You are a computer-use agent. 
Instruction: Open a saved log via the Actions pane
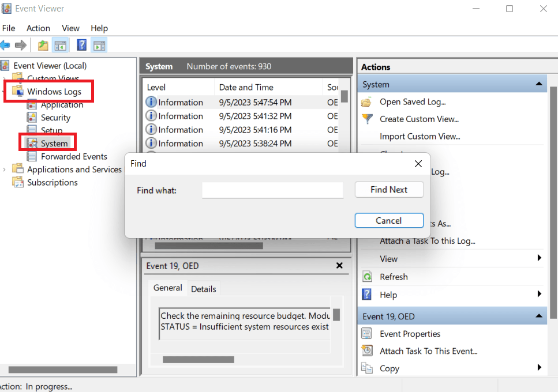pyautogui.click(x=366, y=102)
